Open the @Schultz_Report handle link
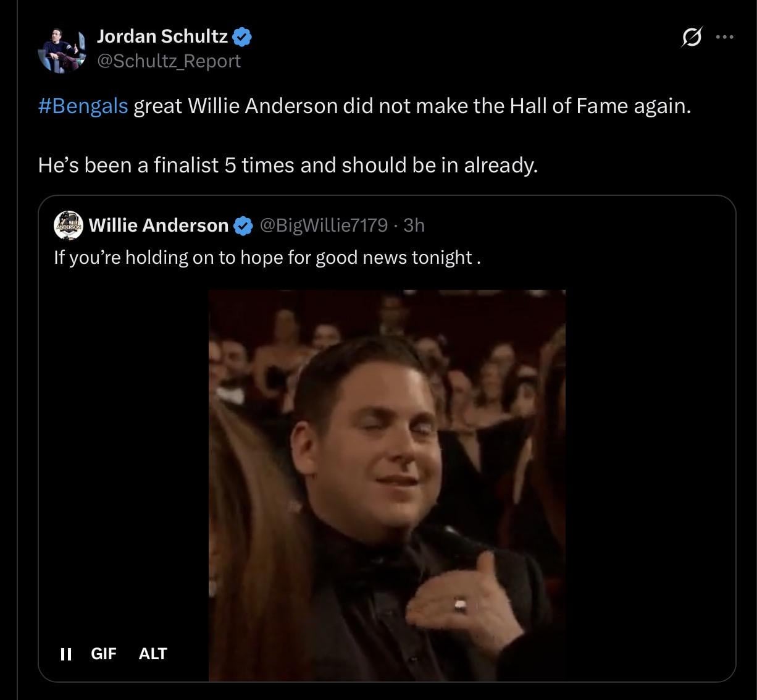The height and width of the screenshot is (700, 757). coord(169,61)
